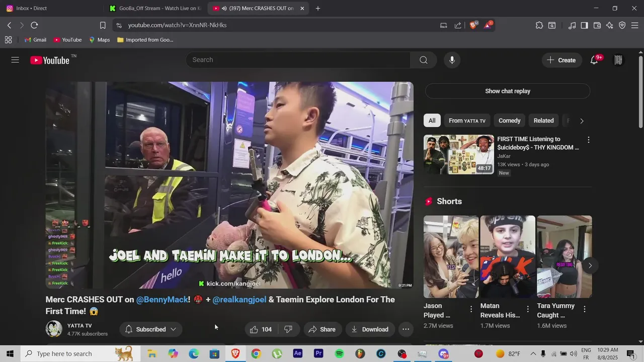The width and height of the screenshot is (644, 362).
Task: Click Show chat replay button
Action: tap(508, 91)
